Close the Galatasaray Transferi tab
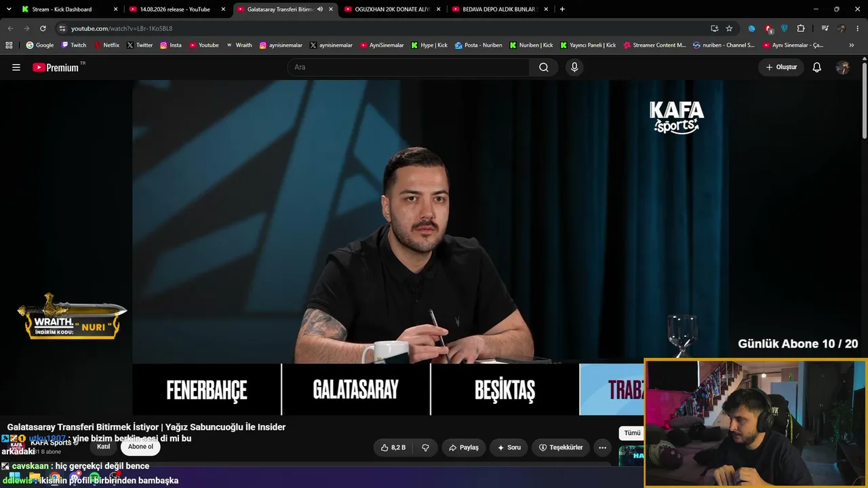 coord(331,9)
